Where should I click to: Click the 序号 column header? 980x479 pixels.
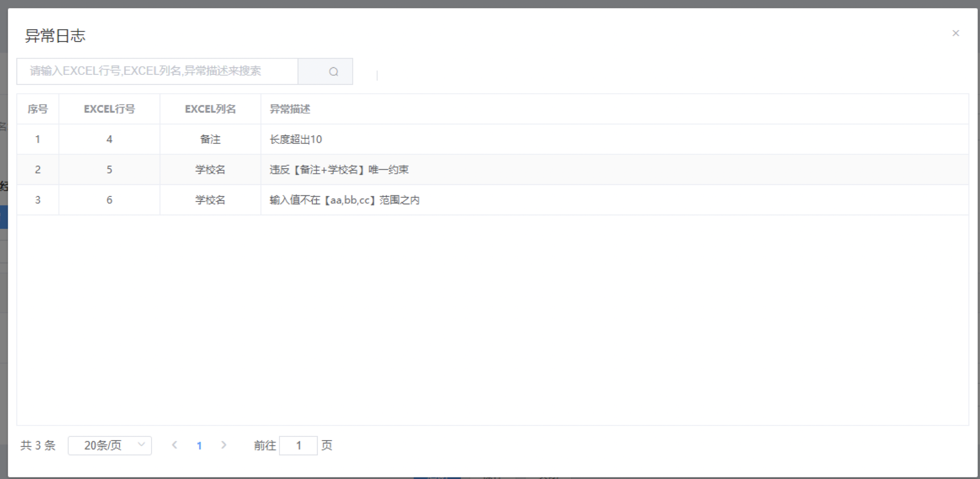38,109
